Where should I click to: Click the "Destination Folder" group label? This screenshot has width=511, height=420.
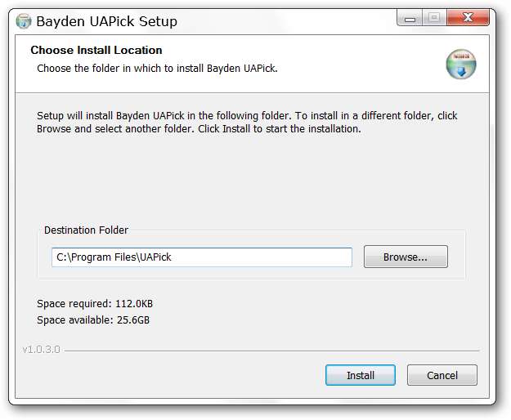86,230
